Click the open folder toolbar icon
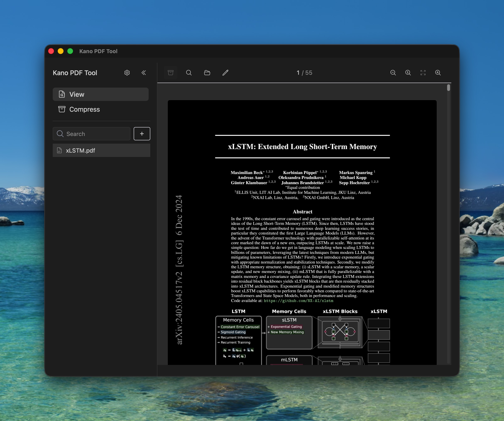The image size is (504, 421). [207, 73]
